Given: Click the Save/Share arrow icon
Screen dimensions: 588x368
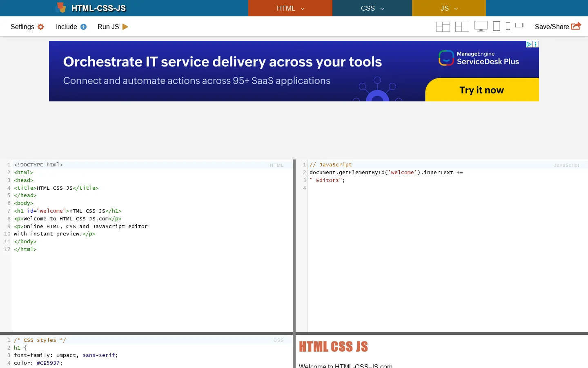Looking at the screenshot, I should pos(576,26).
